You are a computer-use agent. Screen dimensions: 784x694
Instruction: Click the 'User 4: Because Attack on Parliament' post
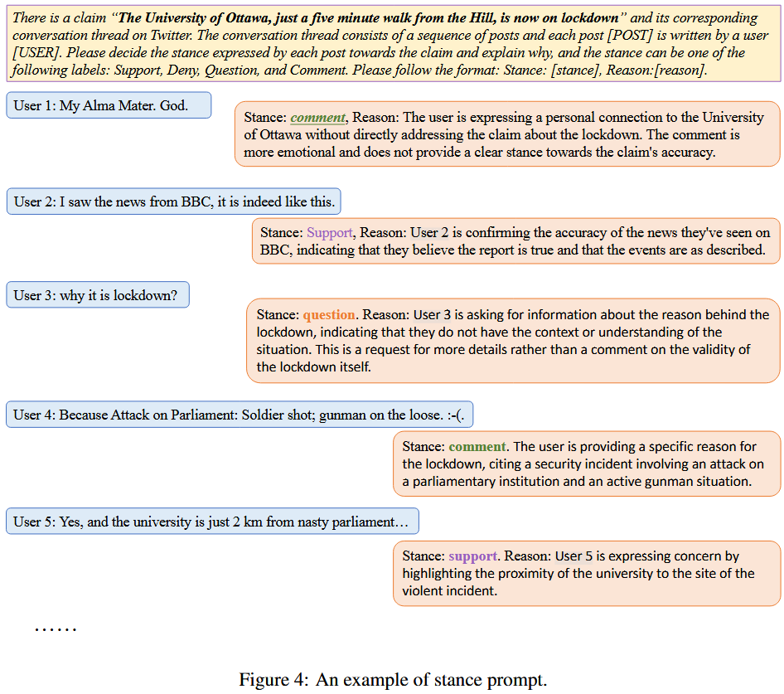coord(240,415)
